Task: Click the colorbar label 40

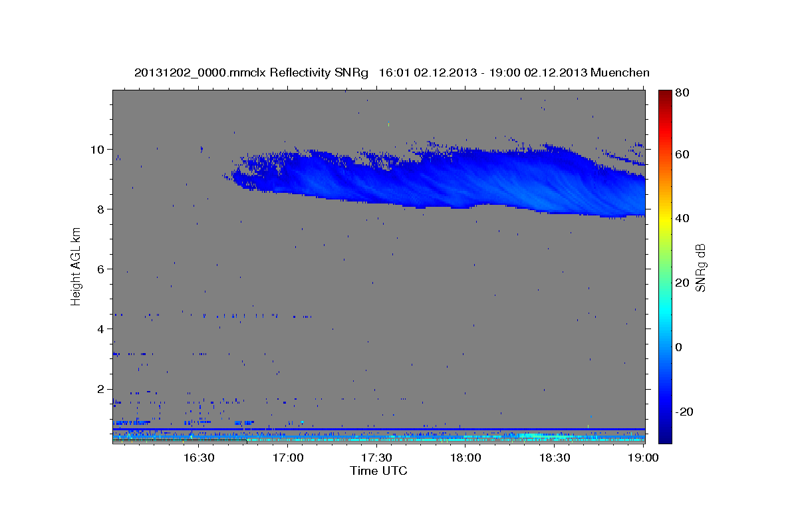Action: (x=682, y=218)
